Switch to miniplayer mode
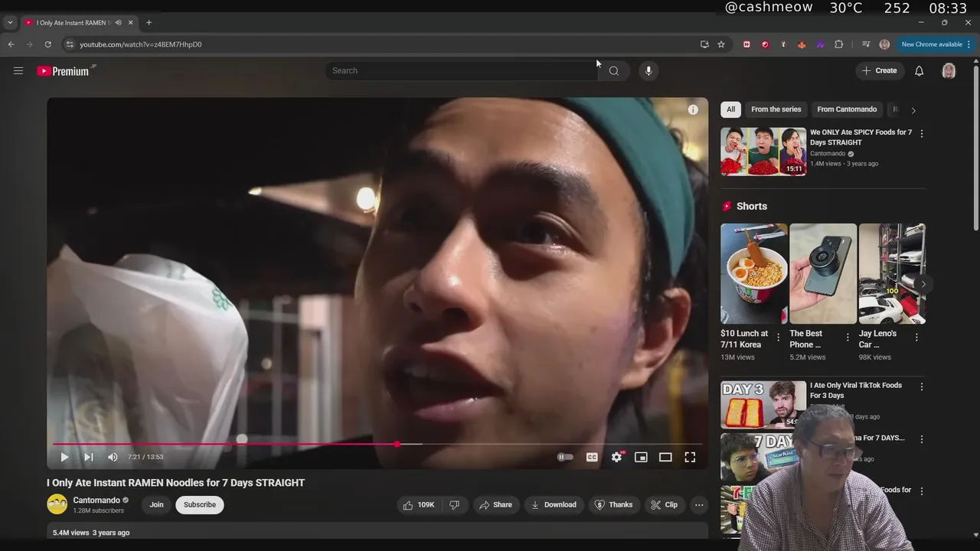The image size is (980, 551). coord(641,457)
